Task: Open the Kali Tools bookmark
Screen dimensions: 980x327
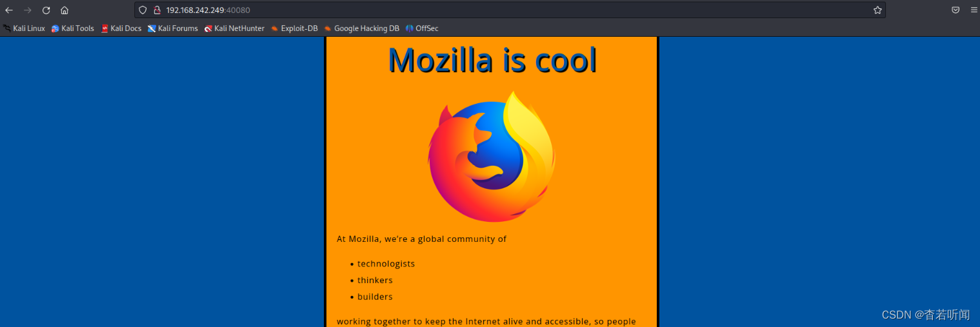Action: pos(72,28)
